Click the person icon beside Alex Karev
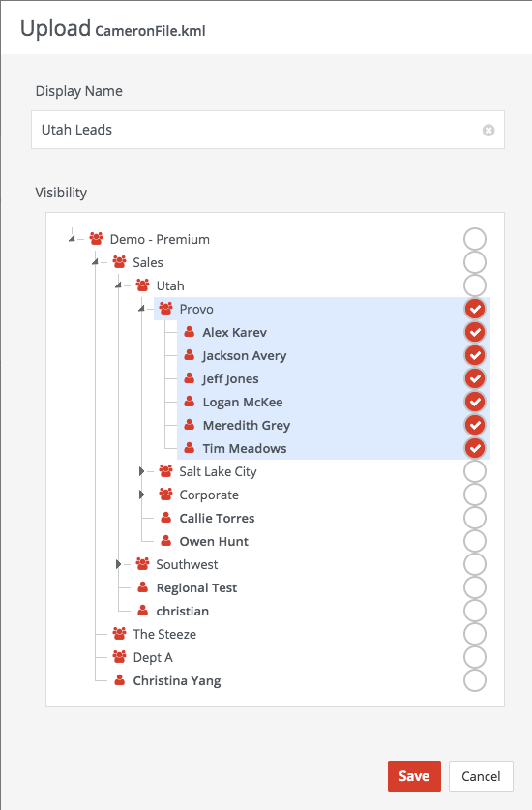The width and height of the screenshot is (532, 810). click(x=190, y=332)
